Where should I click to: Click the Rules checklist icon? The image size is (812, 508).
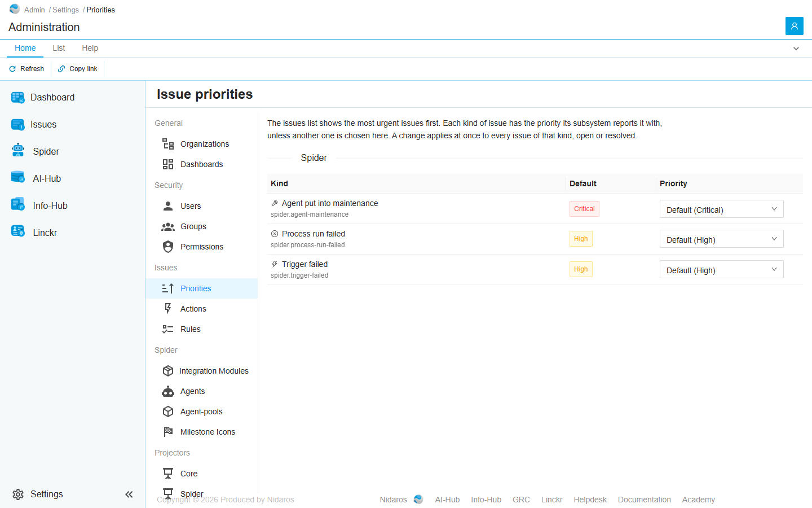pyautogui.click(x=168, y=329)
